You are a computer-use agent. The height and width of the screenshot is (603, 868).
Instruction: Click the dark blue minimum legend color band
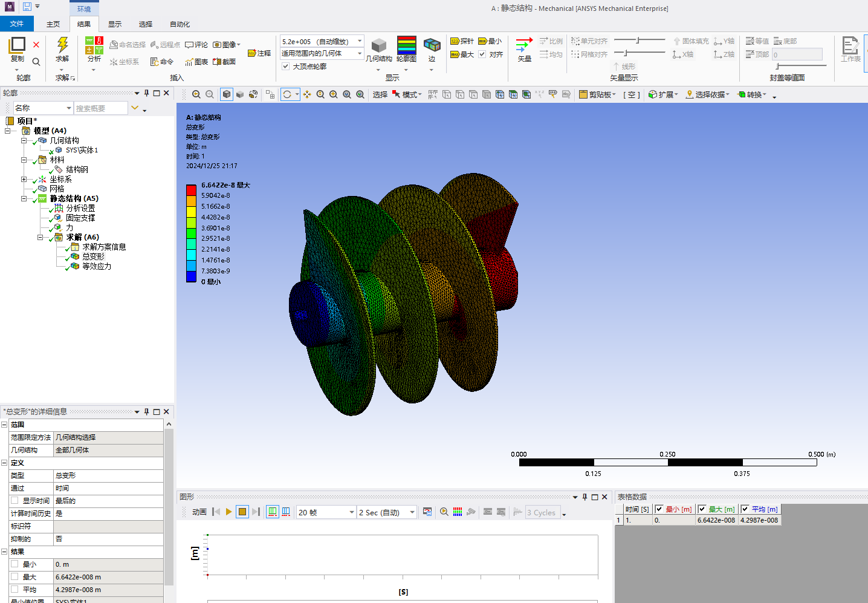tap(191, 276)
